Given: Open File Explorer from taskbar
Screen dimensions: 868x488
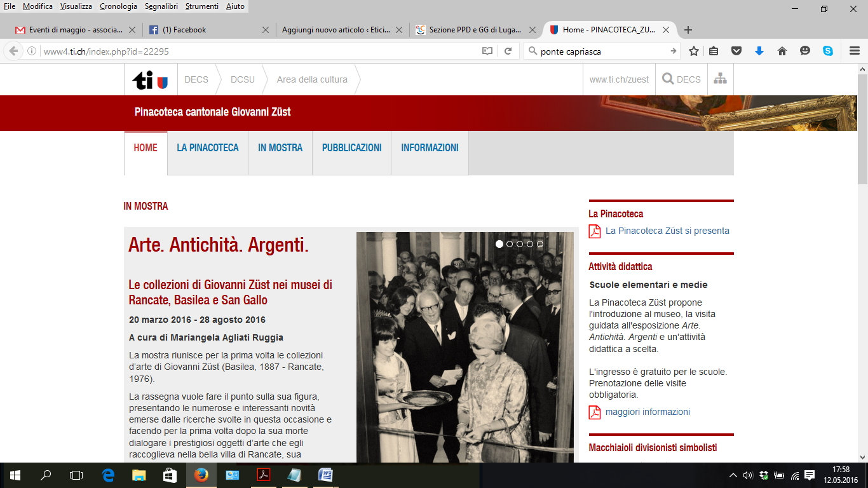Looking at the screenshot, I should [139, 475].
